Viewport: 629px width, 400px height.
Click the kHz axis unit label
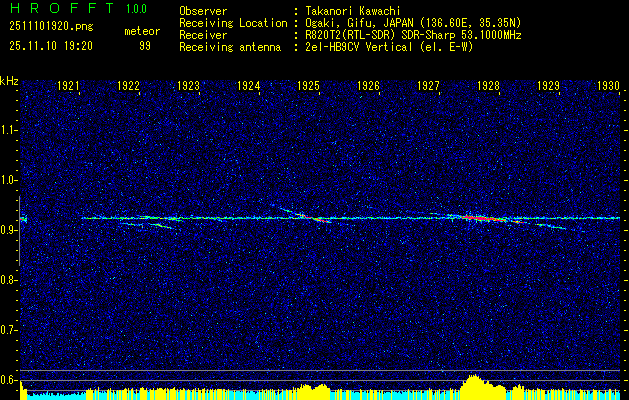pos(9,81)
